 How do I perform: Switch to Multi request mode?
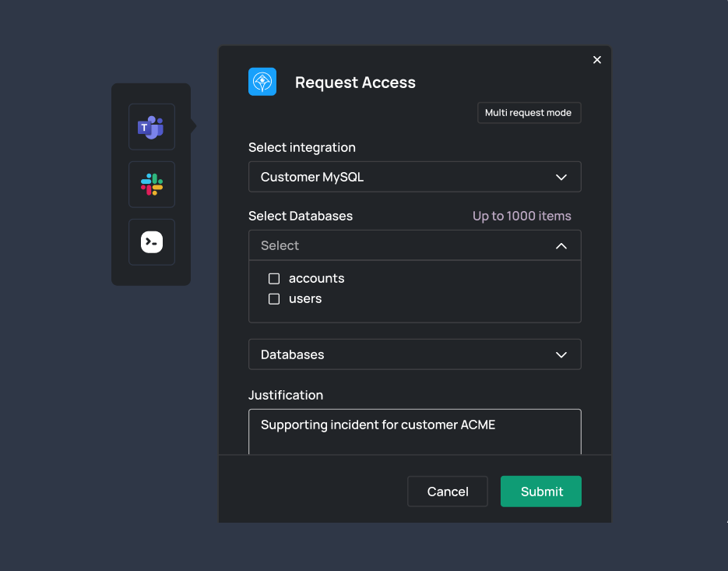pyautogui.click(x=529, y=113)
